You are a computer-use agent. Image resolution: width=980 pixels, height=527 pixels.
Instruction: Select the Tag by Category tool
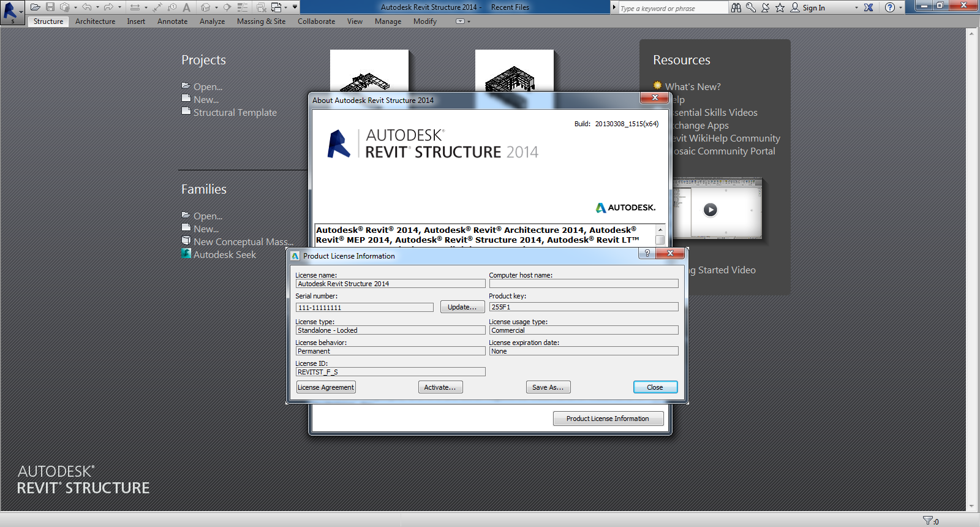(x=172, y=7)
